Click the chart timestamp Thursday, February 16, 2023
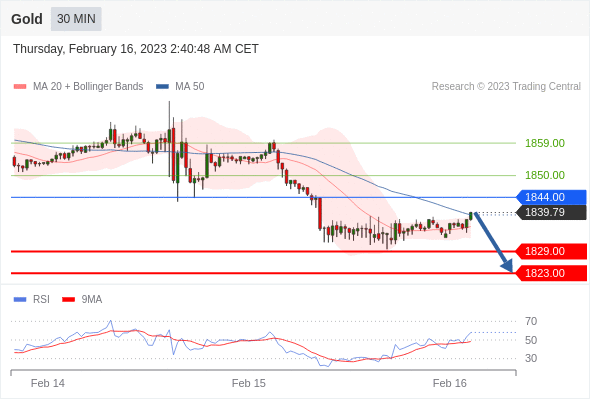Image resolution: width=590 pixels, height=400 pixels. click(136, 49)
